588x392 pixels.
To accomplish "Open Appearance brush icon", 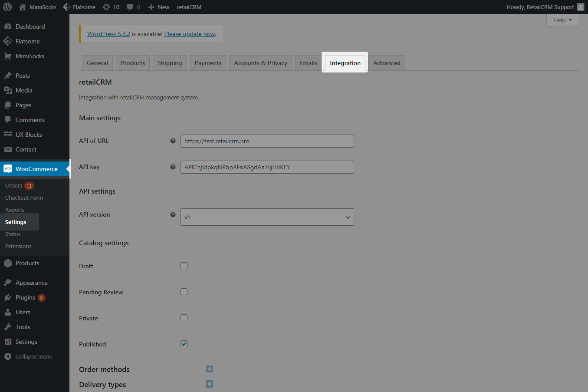I will (8, 283).
